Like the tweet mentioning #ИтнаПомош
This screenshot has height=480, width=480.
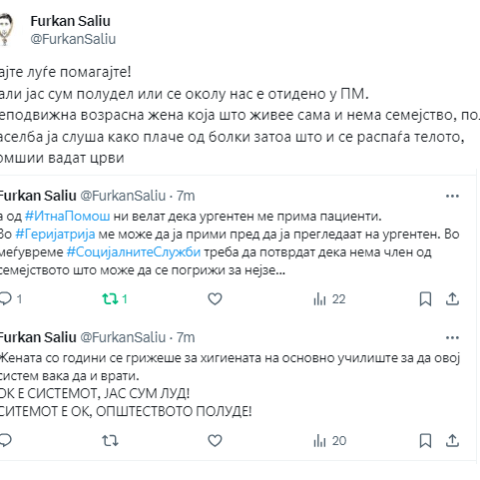coord(215,299)
